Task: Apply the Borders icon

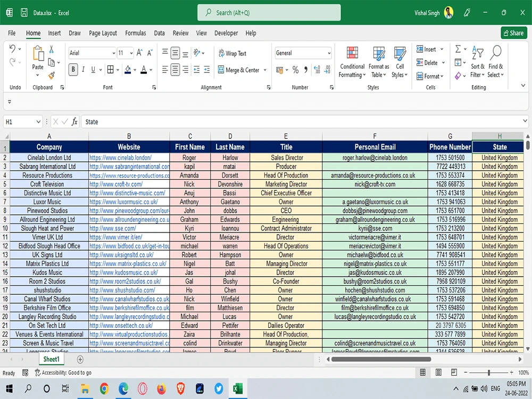Action: tap(110, 70)
